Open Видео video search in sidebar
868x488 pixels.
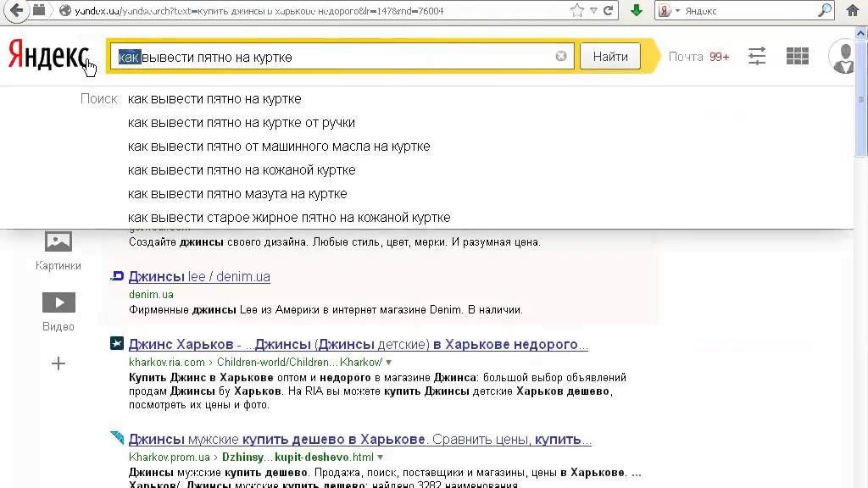click(x=58, y=311)
